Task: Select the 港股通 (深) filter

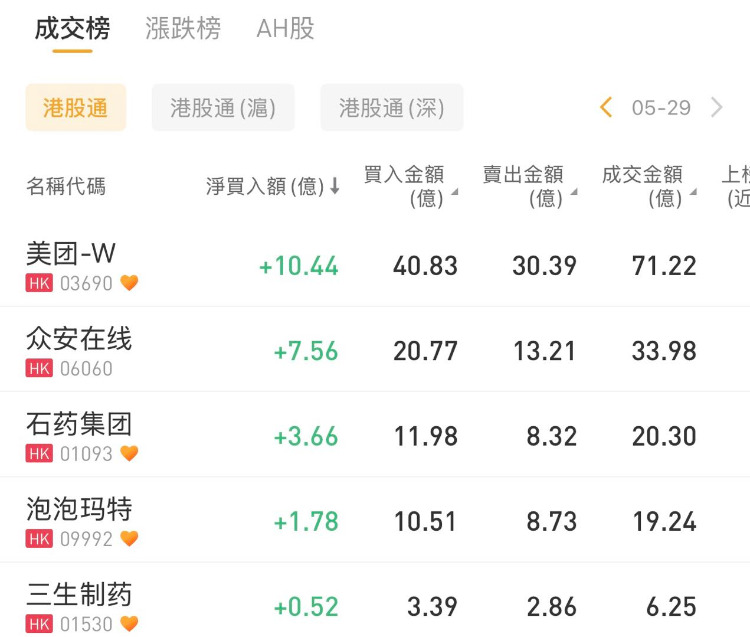Action: tap(392, 108)
